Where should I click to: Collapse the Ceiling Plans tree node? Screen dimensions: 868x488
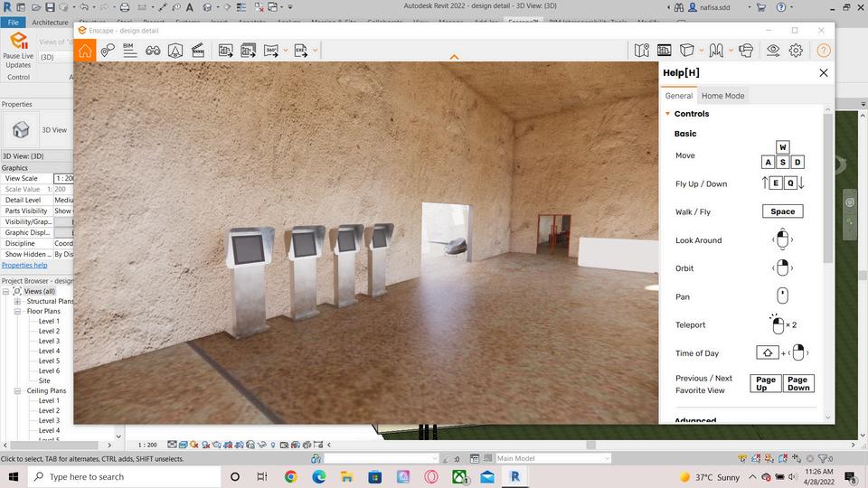pyautogui.click(x=18, y=390)
